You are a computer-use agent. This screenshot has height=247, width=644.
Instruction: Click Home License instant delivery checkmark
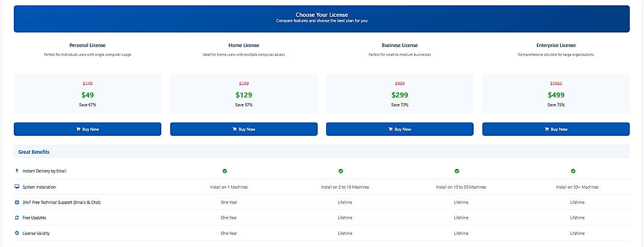pos(341,171)
